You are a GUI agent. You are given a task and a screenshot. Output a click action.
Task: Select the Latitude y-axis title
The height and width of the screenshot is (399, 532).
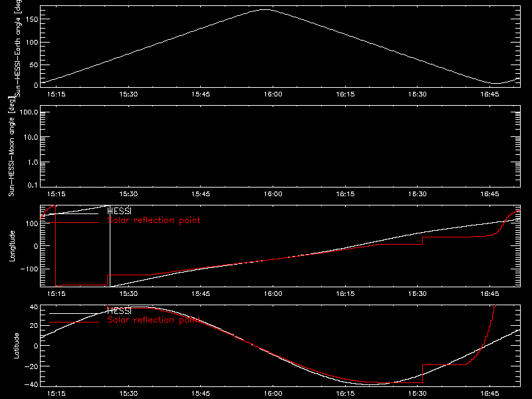tap(16, 346)
